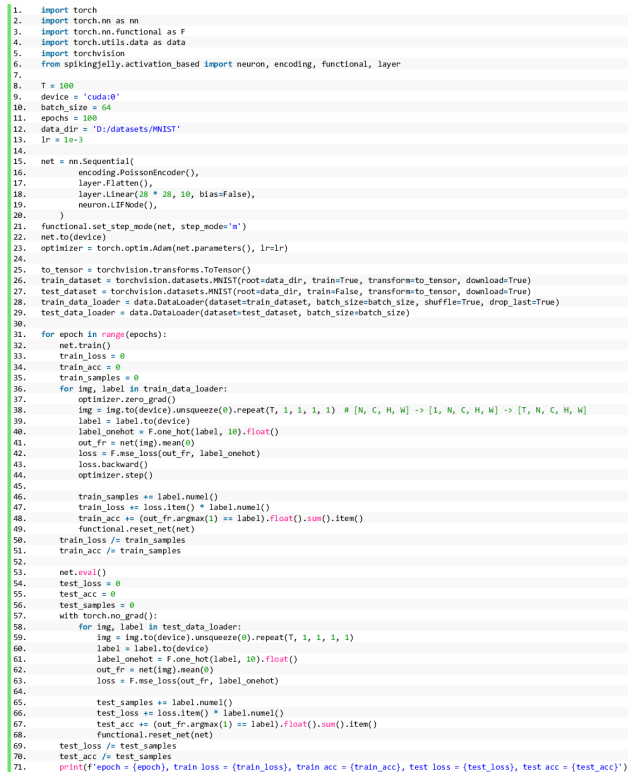
Task: Click 'test_samples += label.numel()' line
Action: tap(164, 703)
